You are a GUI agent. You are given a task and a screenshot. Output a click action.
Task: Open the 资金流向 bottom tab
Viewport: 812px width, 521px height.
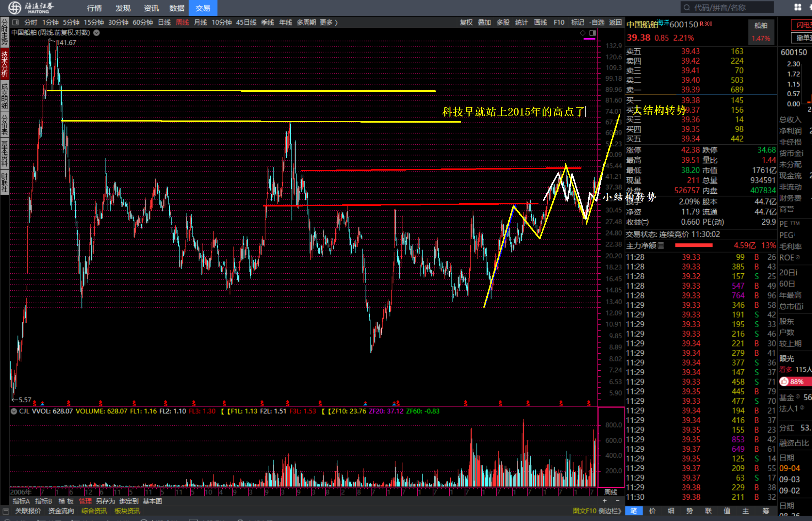[61, 511]
